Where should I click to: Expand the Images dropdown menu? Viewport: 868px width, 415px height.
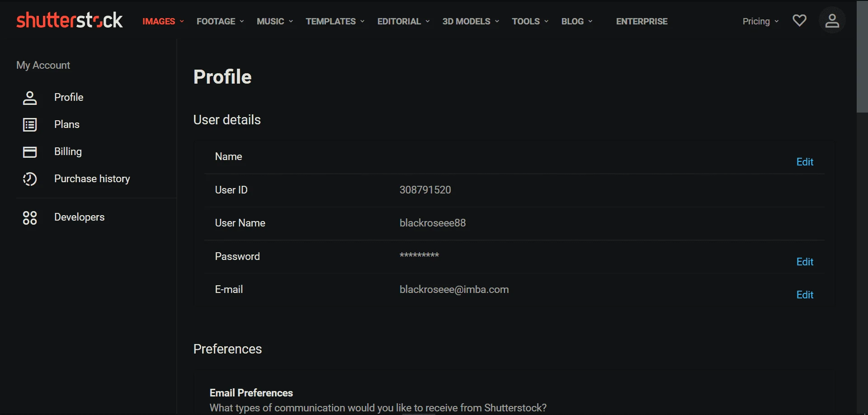[163, 21]
